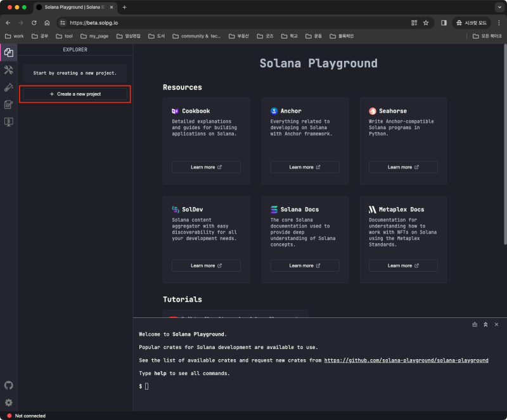The height and width of the screenshot is (420, 507).
Task: Open the Test sidebar icon
Action: click(9, 87)
